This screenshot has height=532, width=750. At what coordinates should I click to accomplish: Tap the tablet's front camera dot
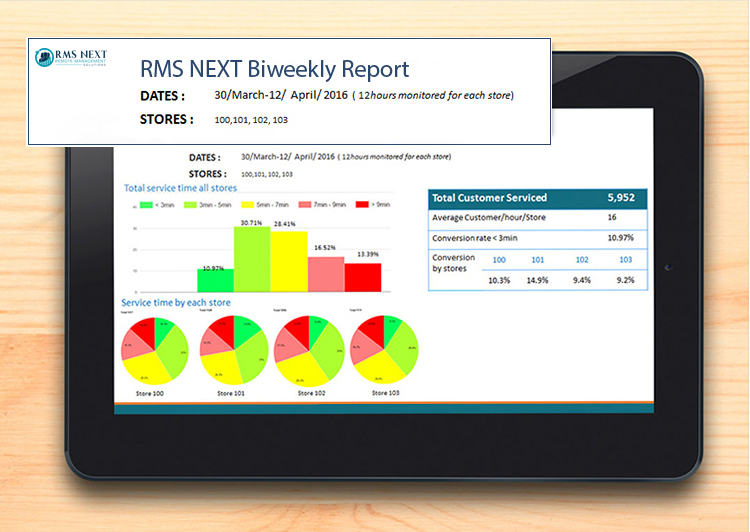click(x=668, y=267)
